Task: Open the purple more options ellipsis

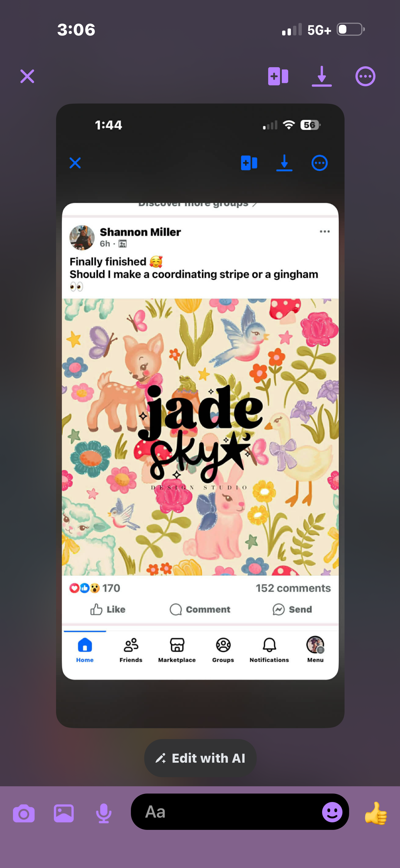Action: coord(365,76)
